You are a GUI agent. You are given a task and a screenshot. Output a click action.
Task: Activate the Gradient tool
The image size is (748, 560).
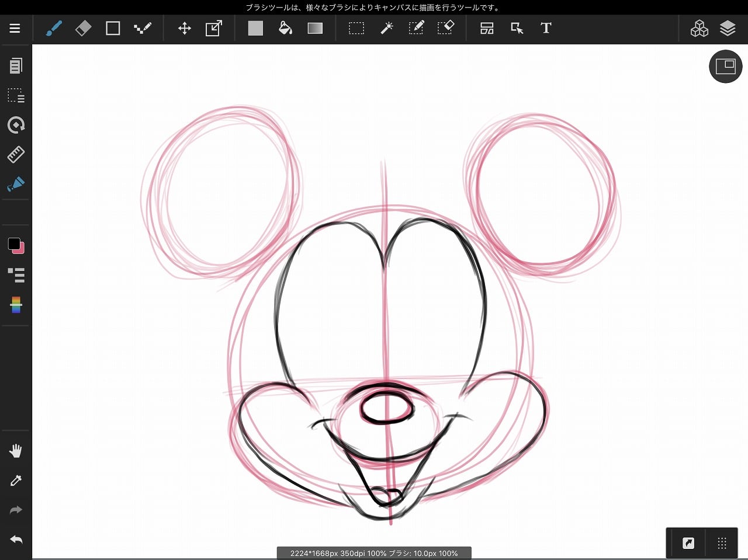tap(315, 28)
